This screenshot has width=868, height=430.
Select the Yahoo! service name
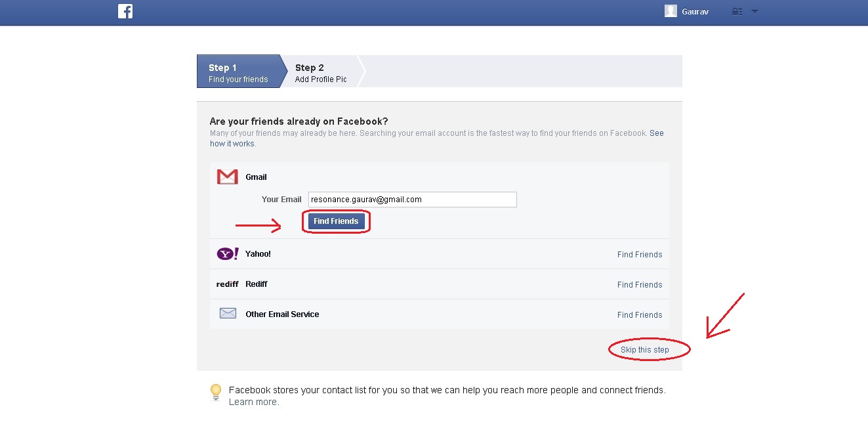click(258, 254)
